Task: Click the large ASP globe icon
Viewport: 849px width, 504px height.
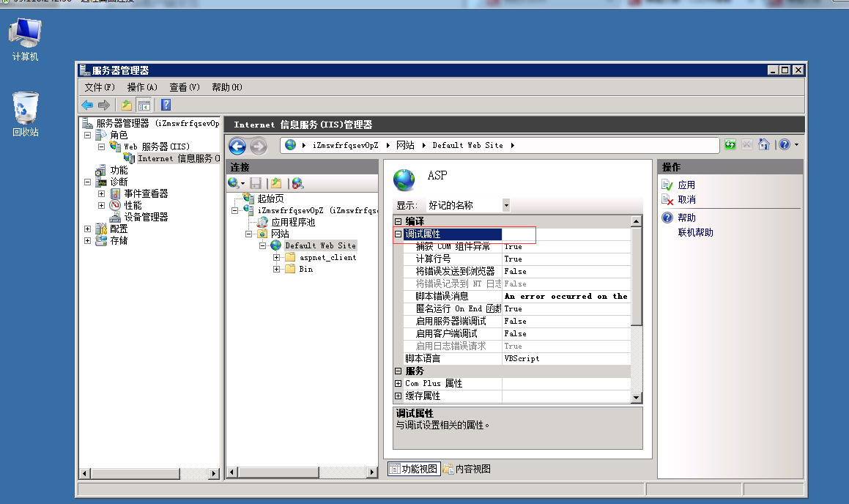Action: 404,179
